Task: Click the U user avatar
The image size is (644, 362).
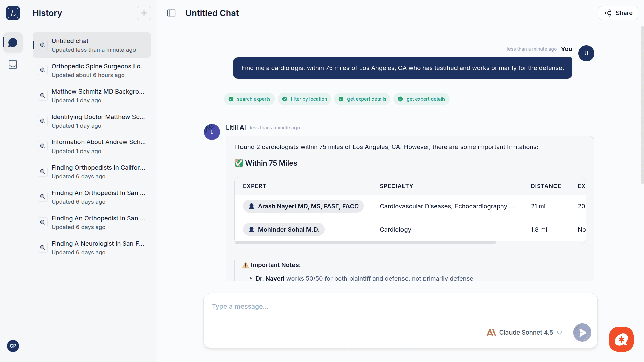Action: pyautogui.click(x=586, y=53)
